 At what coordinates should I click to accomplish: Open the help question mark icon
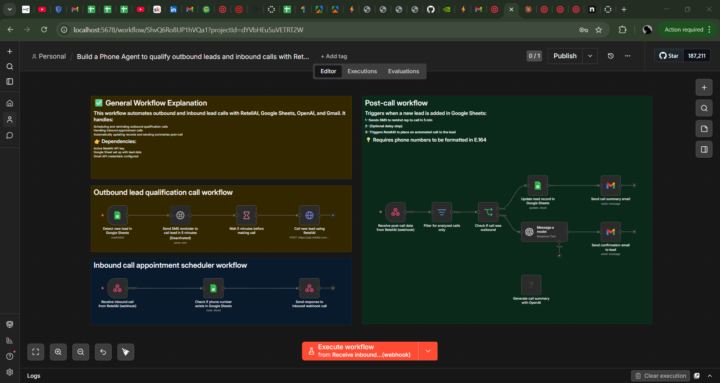point(10,356)
